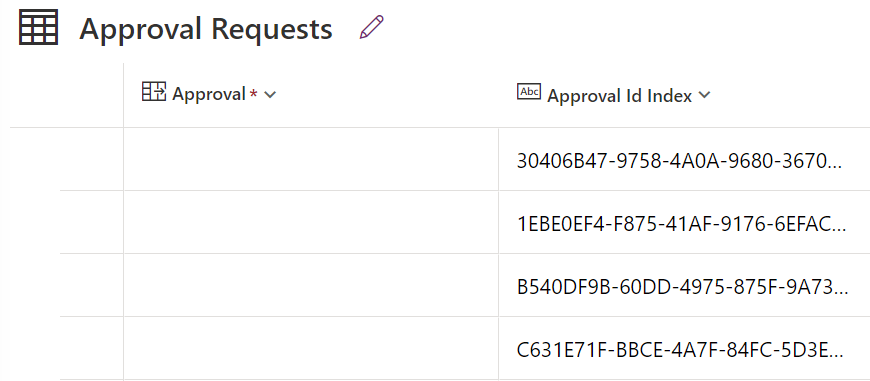The height and width of the screenshot is (381, 870).
Task: Click empty Approval cell in fourth row
Action: (x=311, y=349)
